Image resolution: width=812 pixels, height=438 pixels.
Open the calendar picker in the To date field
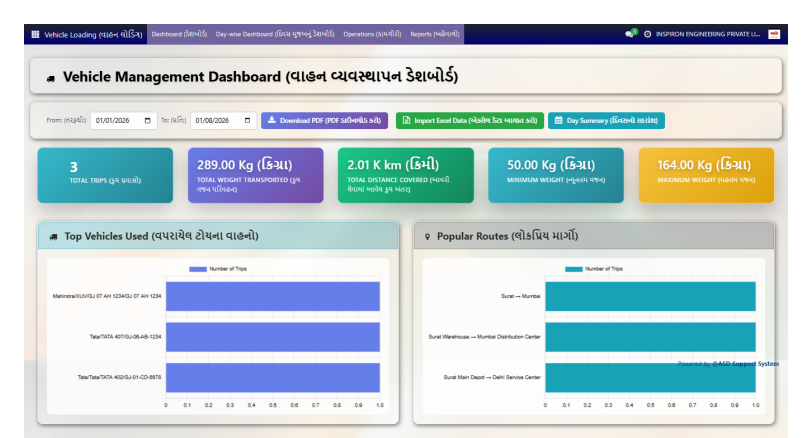point(247,121)
